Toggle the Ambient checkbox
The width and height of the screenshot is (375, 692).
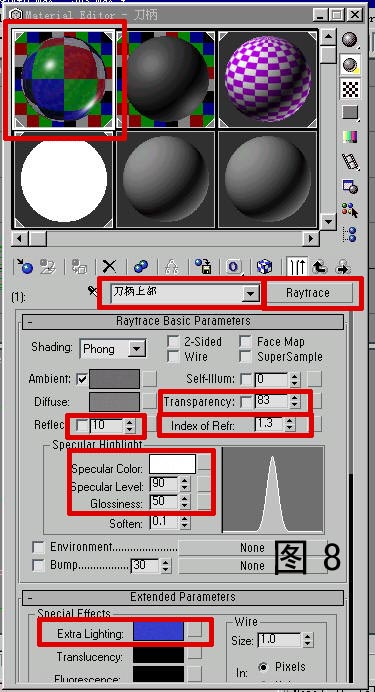coord(82,379)
